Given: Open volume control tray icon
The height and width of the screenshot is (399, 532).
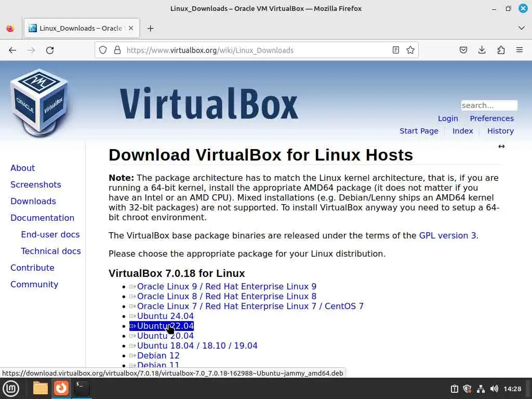Looking at the screenshot, I should coord(494,389).
